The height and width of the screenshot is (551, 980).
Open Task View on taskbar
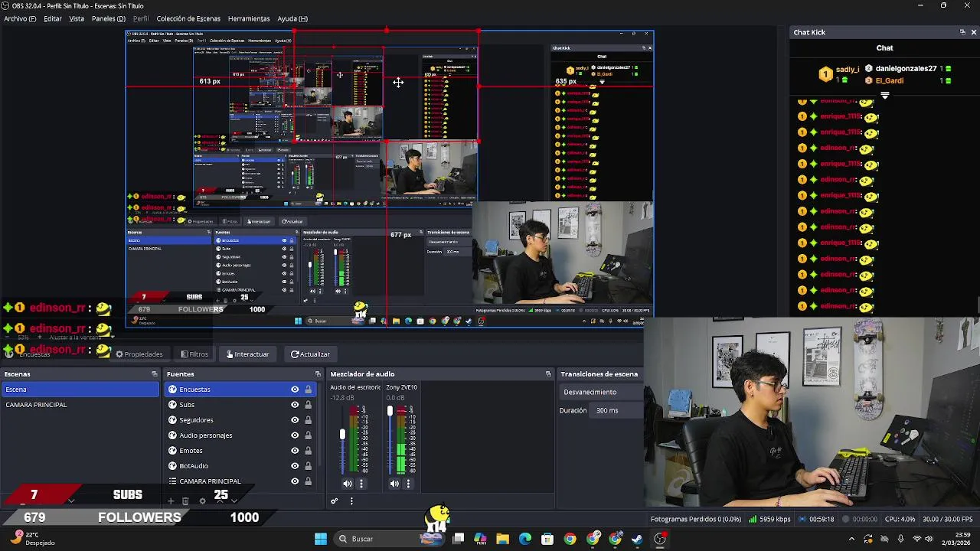pyautogui.click(x=458, y=539)
